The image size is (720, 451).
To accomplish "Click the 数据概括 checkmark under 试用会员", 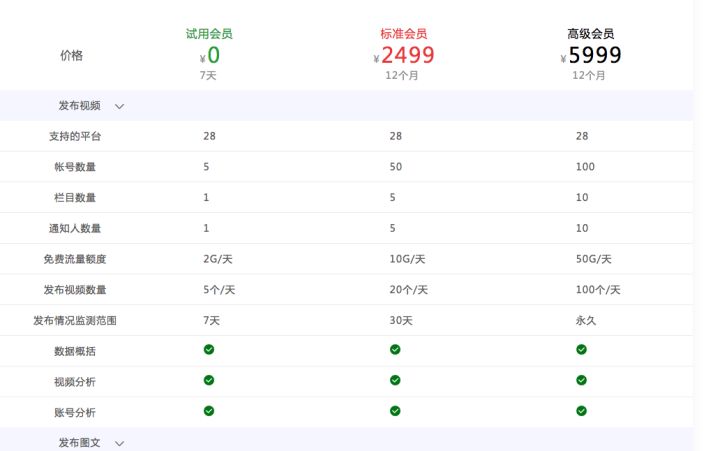I will pos(209,350).
